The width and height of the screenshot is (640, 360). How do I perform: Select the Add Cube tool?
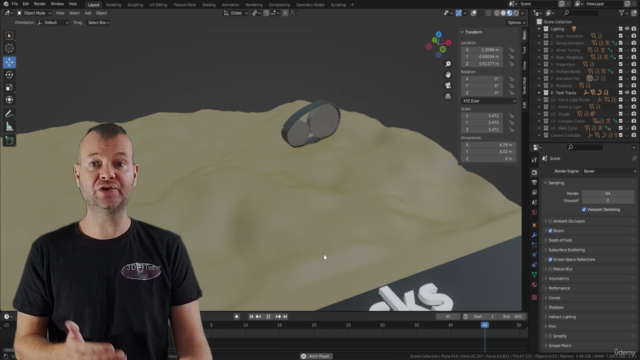pos(9,141)
